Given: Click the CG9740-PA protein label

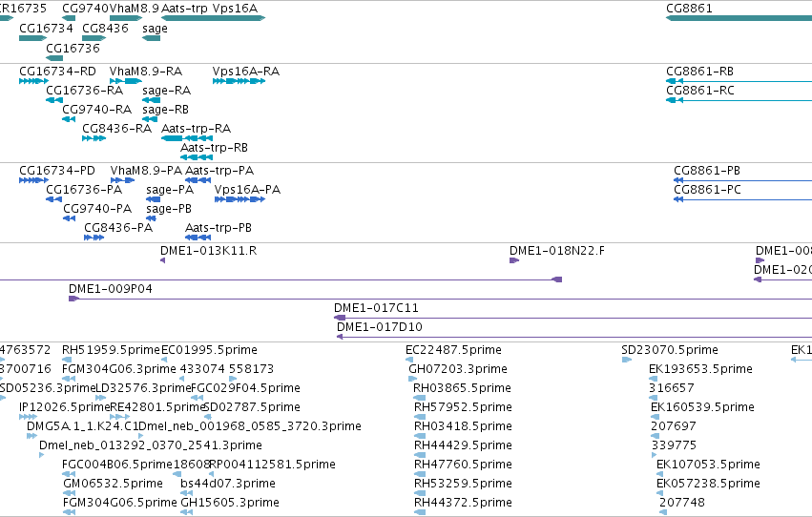Looking at the screenshot, I should [x=97, y=209].
